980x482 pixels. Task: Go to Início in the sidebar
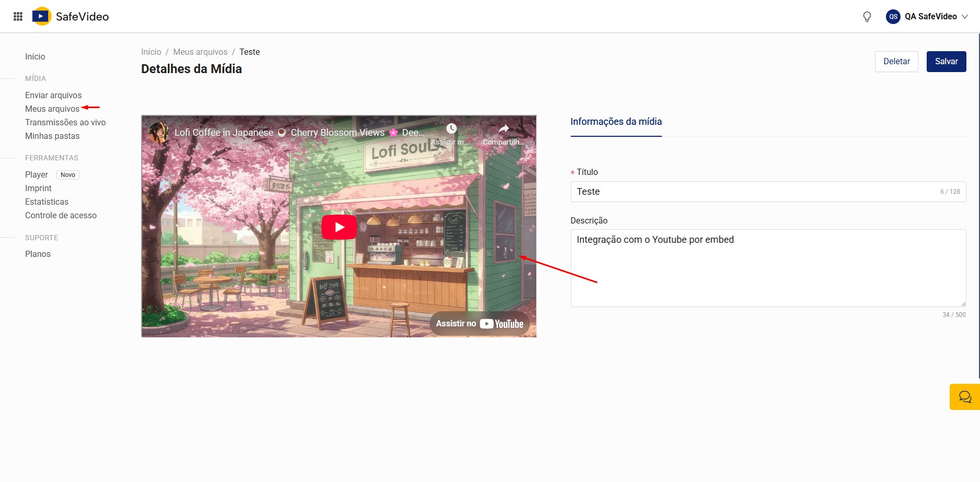click(35, 56)
